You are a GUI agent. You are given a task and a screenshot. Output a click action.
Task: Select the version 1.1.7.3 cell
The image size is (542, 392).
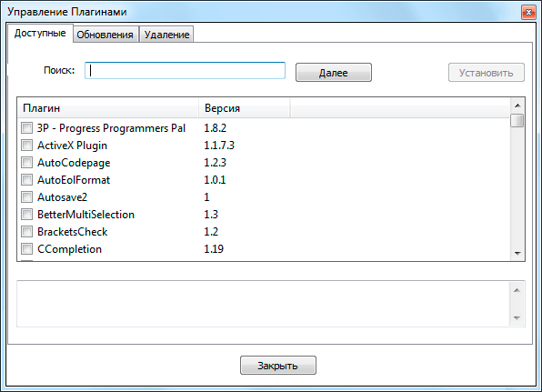219,146
